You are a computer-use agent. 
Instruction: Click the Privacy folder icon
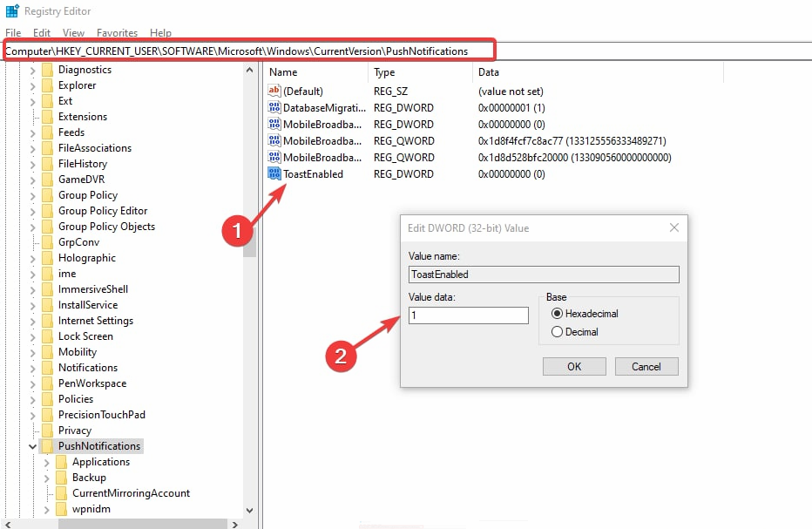pyautogui.click(x=47, y=430)
